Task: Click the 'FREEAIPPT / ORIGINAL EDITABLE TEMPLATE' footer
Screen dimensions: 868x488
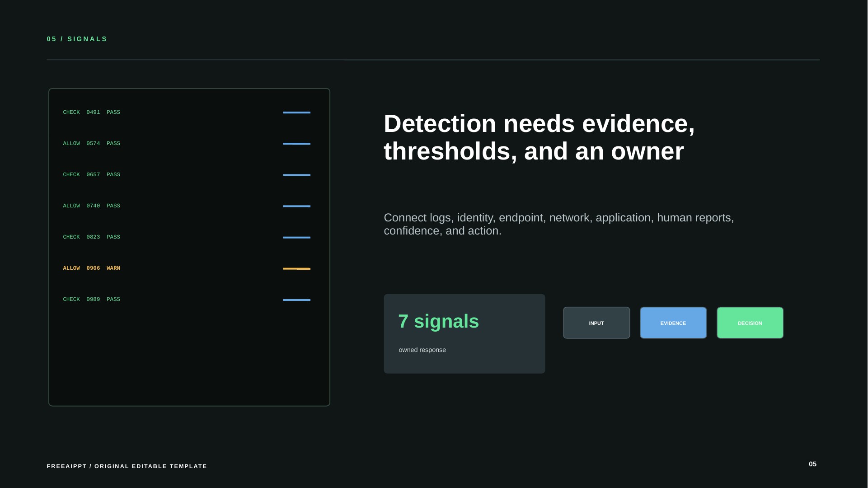Action: [x=127, y=466]
